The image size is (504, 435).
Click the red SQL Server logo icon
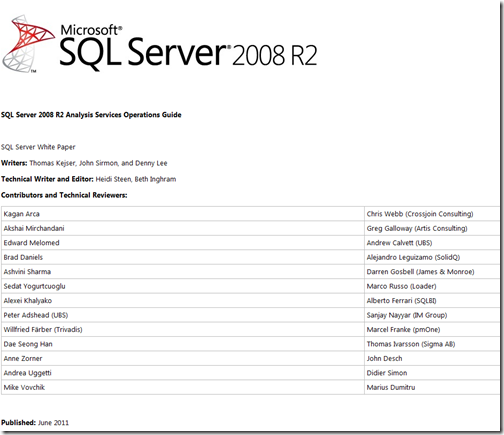(28, 44)
